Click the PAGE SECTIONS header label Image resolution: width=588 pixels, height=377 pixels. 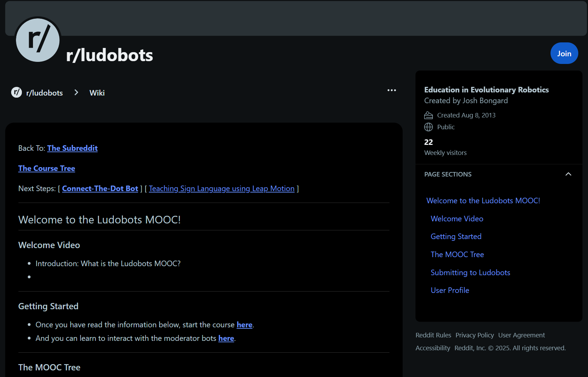coord(448,174)
